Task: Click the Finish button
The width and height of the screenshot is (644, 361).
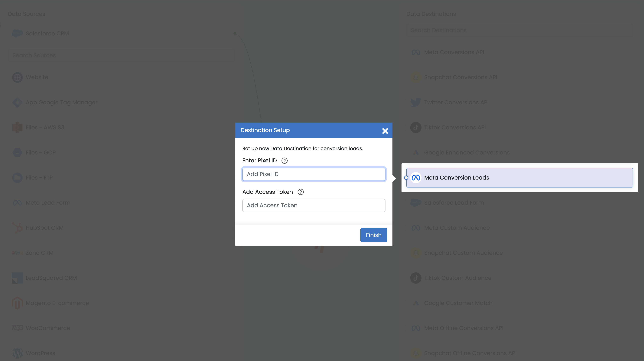Action: [x=374, y=235]
